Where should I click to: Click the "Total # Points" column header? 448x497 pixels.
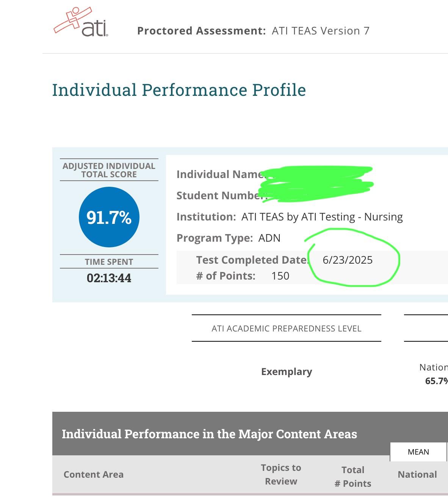(x=353, y=477)
